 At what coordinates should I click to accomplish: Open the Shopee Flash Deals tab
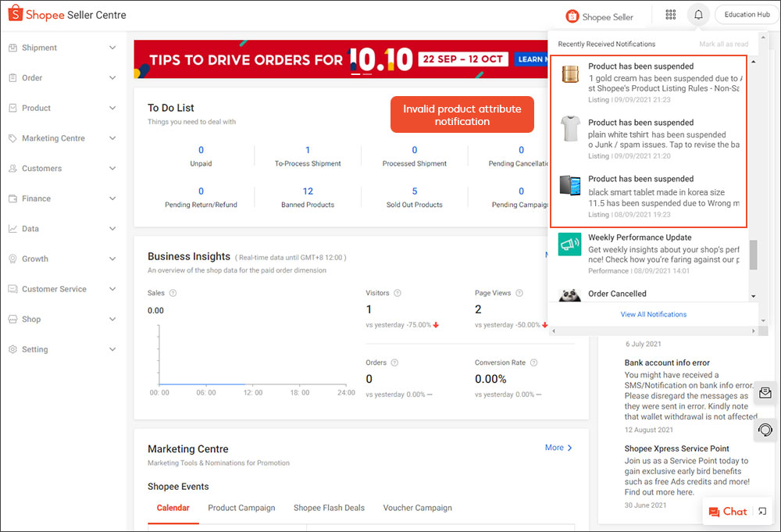click(329, 508)
